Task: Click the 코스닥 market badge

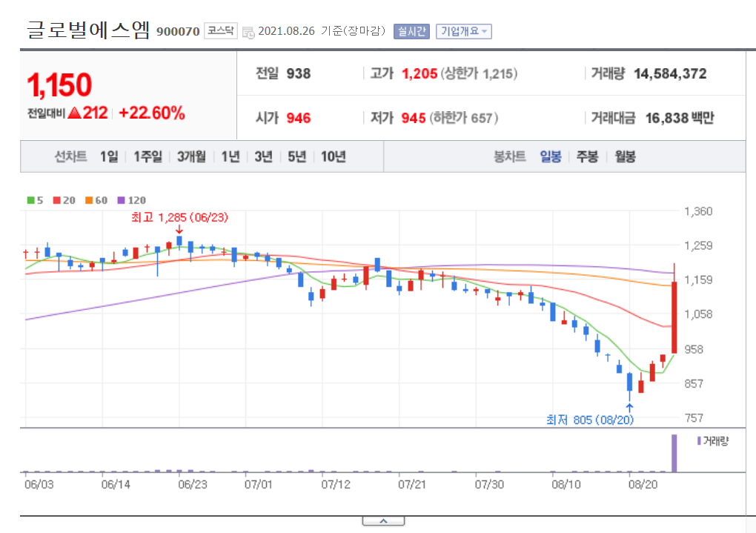Action: pyautogui.click(x=221, y=31)
